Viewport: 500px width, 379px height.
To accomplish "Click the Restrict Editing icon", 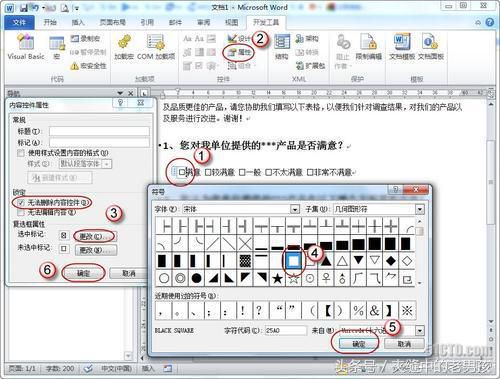I will [x=368, y=47].
